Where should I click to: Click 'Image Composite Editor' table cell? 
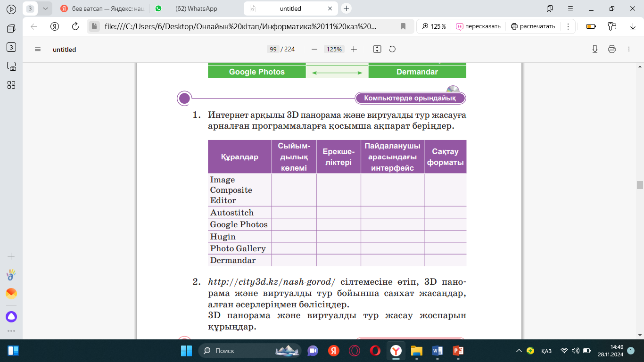(240, 190)
